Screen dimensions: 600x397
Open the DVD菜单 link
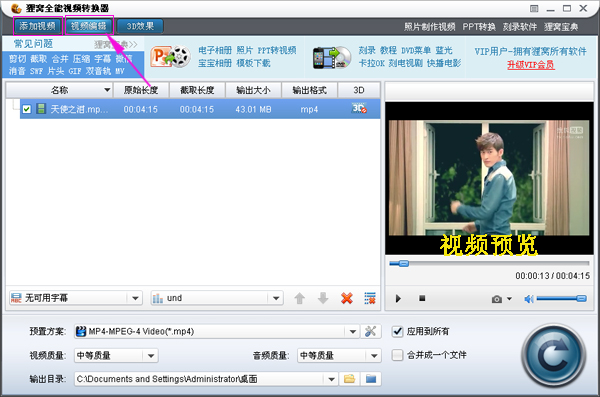pos(416,50)
